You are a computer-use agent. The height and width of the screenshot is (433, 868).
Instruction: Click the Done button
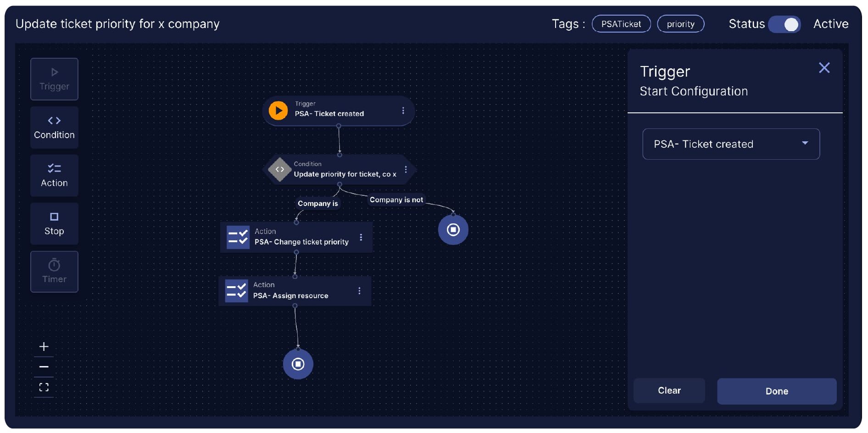(777, 391)
